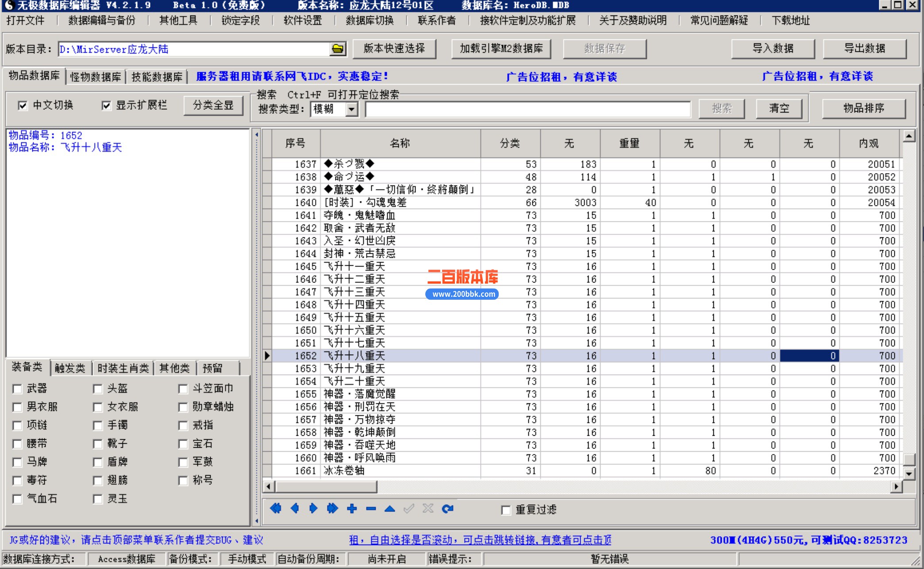Click the 加载引擎M2数据库 button
The width and height of the screenshot is (924, 569).
501,49
